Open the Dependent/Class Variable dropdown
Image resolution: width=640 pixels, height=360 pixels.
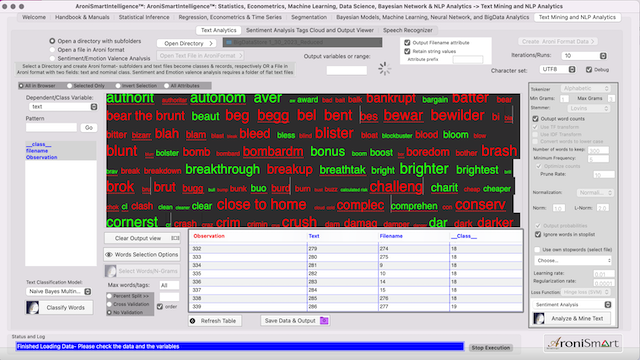tap(63, 107)
